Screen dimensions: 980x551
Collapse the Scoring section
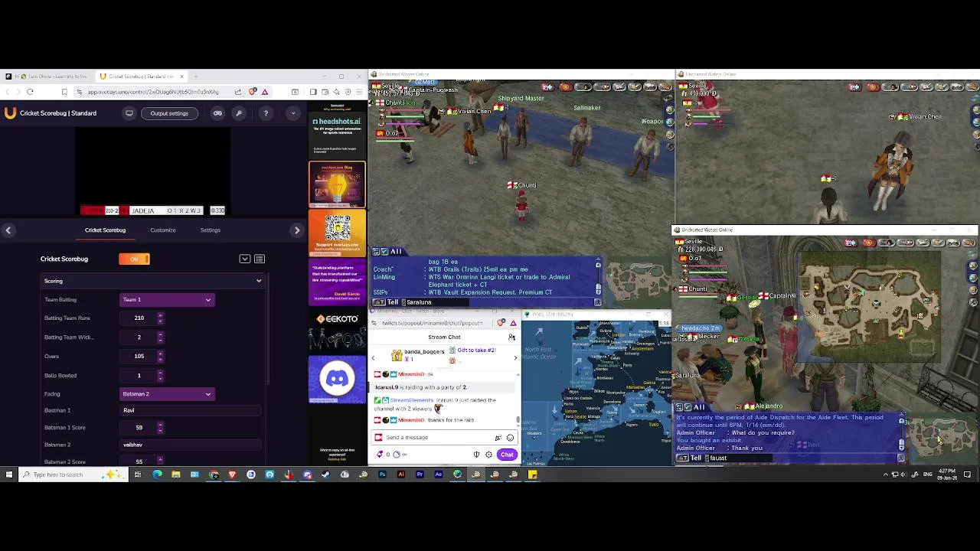tap(153, 281)
